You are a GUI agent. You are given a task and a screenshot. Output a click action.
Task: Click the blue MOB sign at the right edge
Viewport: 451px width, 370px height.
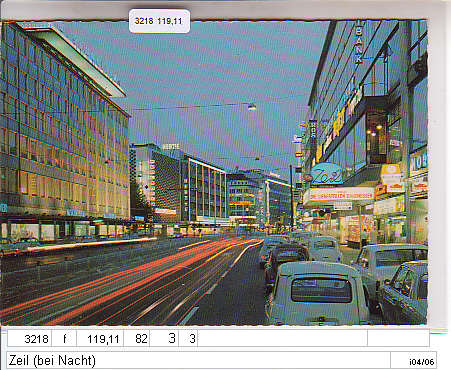pyautogui.click(x=419, y=162)
